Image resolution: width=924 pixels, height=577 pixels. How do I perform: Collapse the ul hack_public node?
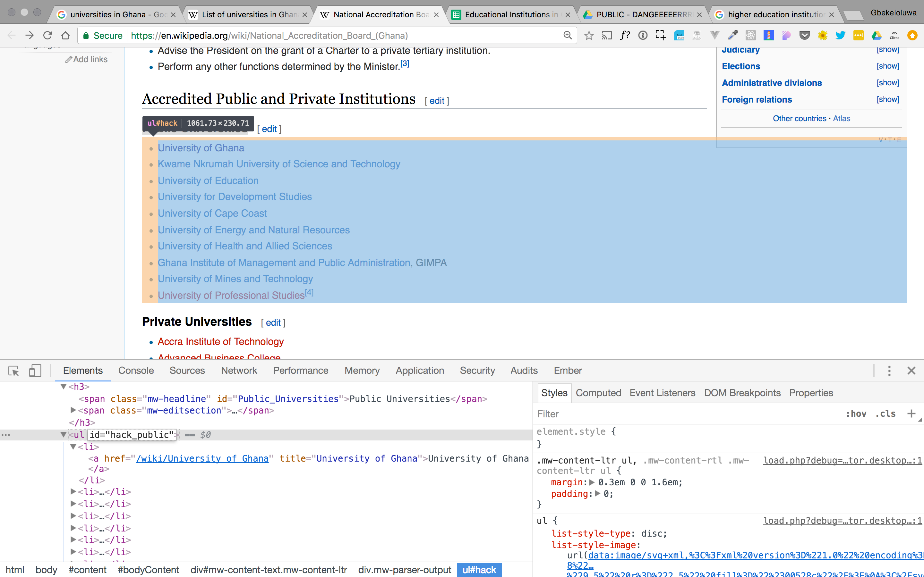pyautogui.click(x=64, y=435)
